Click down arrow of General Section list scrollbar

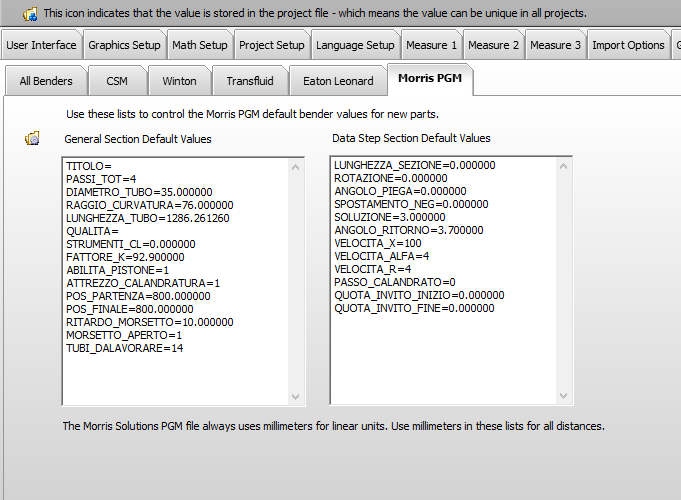[x=296, y=397]
